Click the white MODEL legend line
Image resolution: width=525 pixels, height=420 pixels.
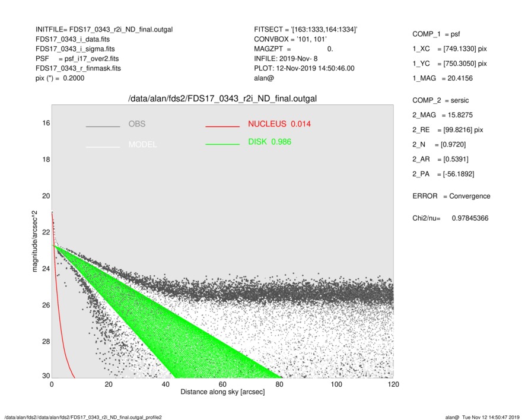pyautogui.click(x=103, y=147)
